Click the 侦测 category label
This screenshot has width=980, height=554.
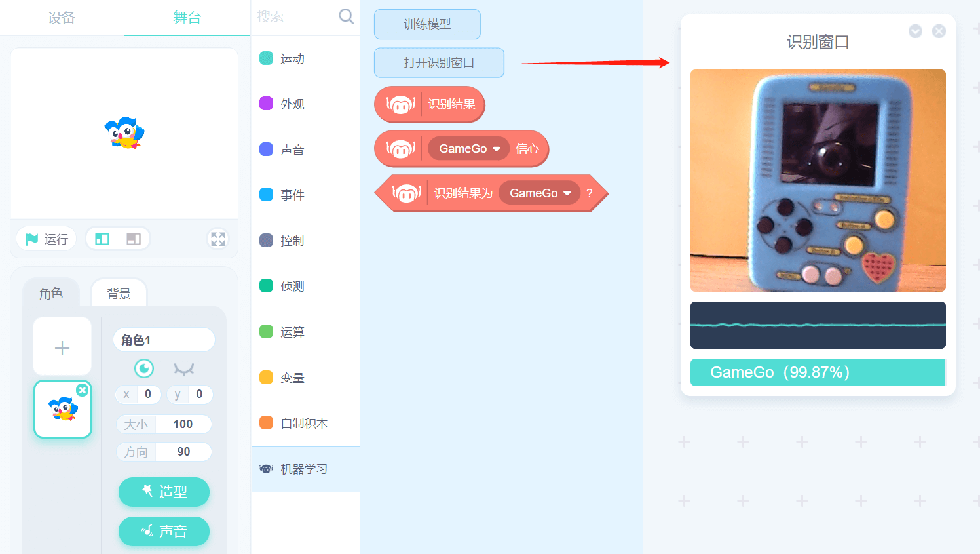[x=292, y=286]
